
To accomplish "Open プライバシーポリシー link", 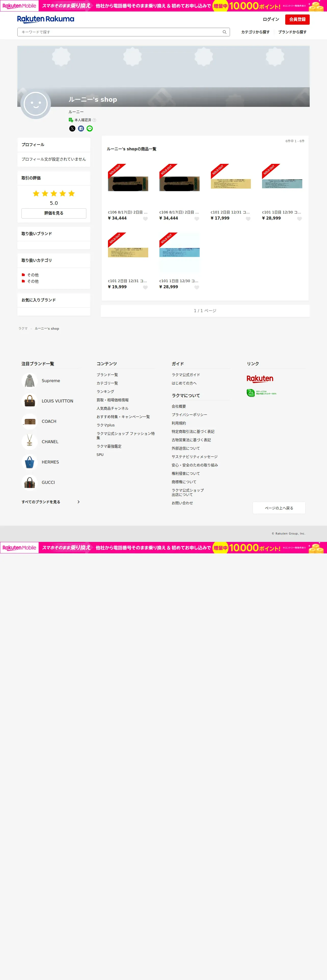I will (189, 415).
